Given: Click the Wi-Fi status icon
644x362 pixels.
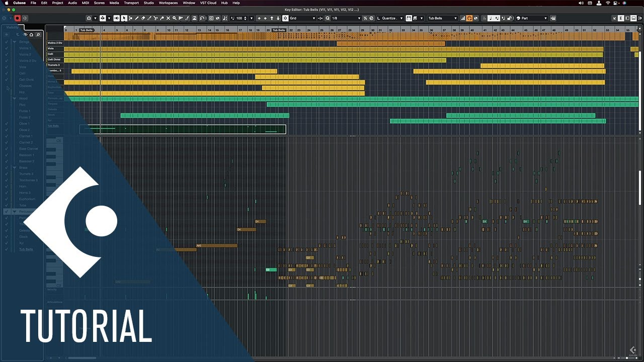Looking at the screenshot, I should 607,3.
